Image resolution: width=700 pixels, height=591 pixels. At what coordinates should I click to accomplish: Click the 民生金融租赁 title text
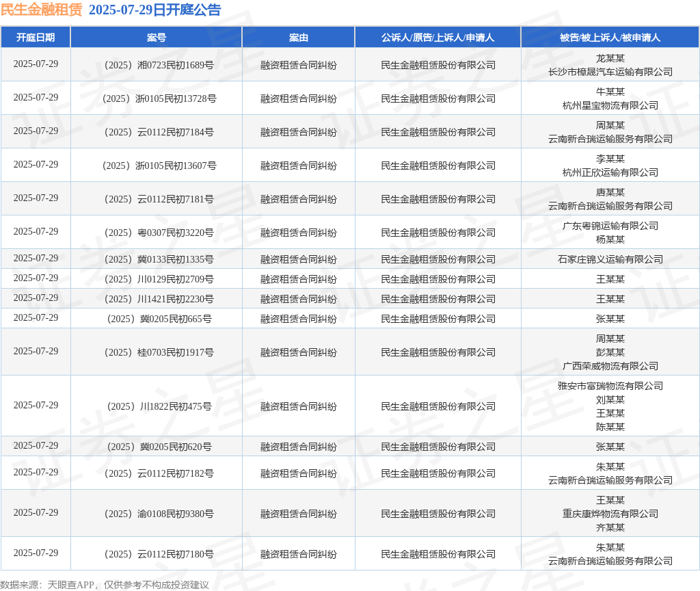42,10
